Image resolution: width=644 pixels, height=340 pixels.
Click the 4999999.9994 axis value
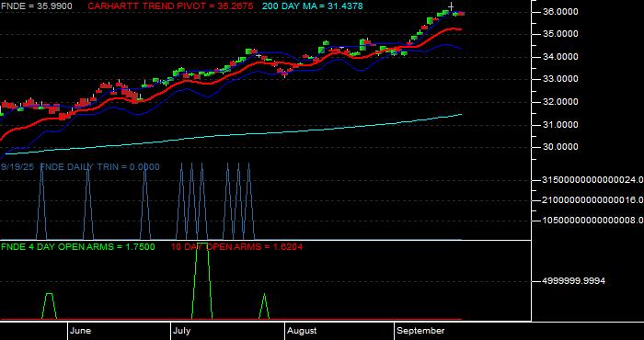574,281
